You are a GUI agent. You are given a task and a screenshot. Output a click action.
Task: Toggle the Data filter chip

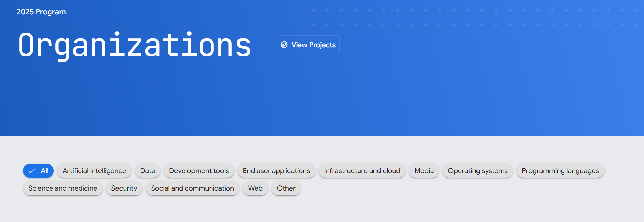coord(147,171)
